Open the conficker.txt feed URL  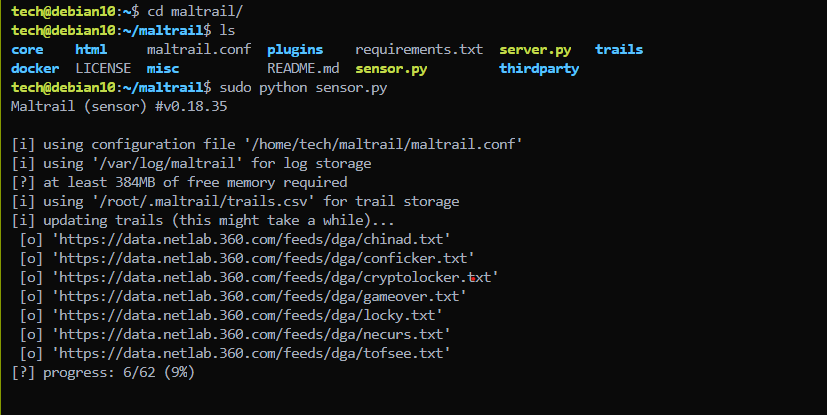tap(263, 258)
